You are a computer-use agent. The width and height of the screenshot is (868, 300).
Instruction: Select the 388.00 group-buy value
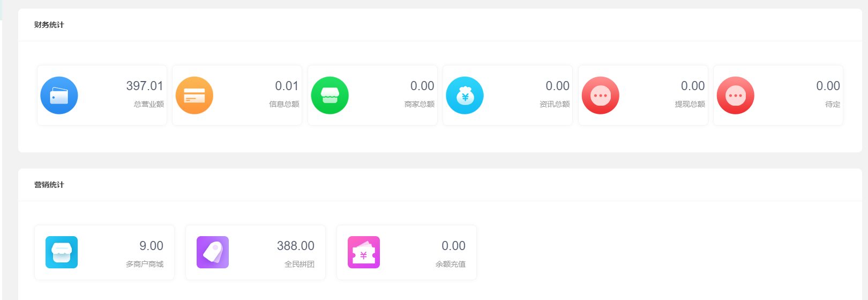[x=296, y=246]
